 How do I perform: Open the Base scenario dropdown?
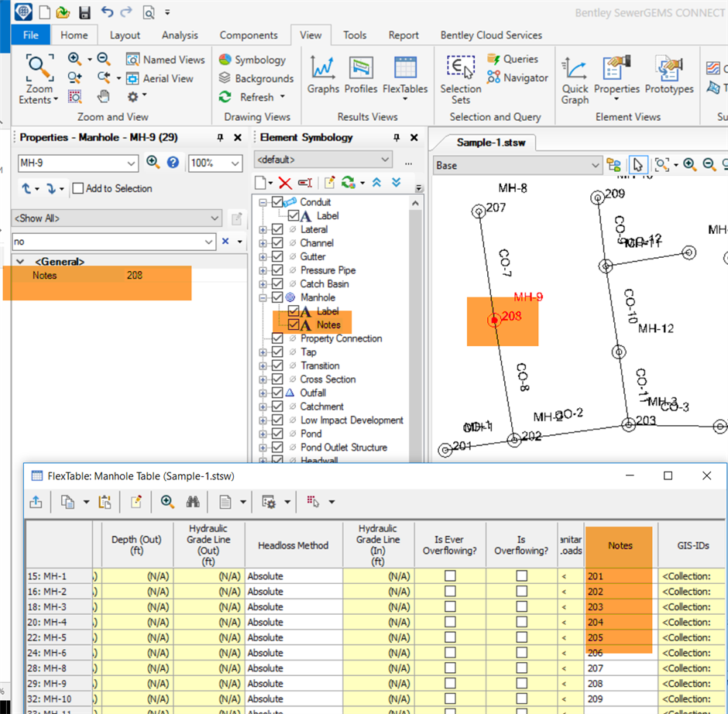point(595,165)
